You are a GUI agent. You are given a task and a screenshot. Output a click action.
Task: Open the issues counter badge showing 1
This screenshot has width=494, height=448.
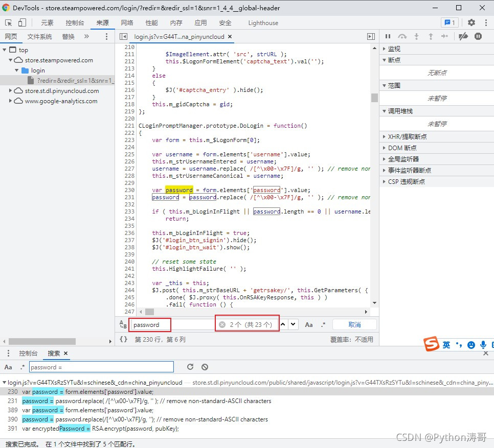point(450,22)
